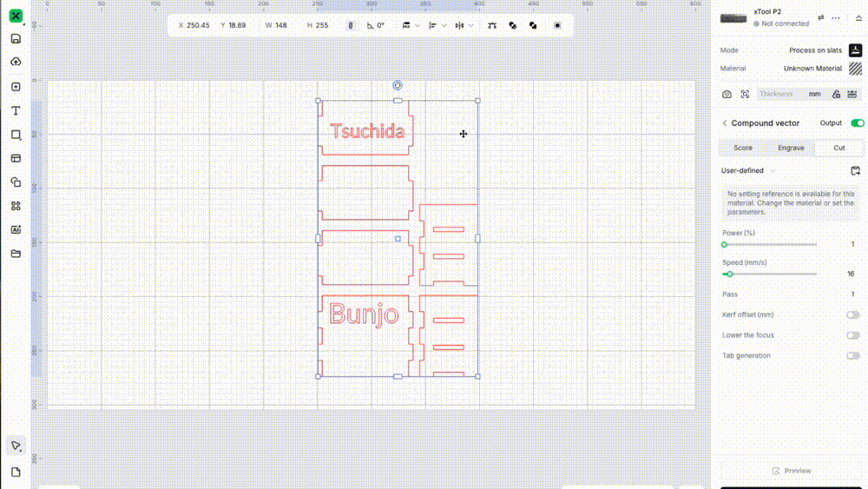Enable the Lower the focus toggle
868x489 pixels.
pos(853,335)
